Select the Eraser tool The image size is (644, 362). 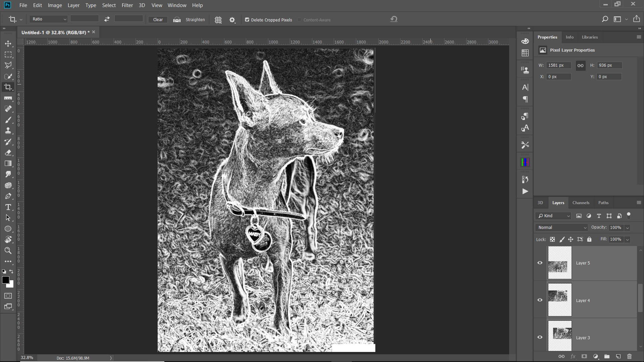coord(8,153)
